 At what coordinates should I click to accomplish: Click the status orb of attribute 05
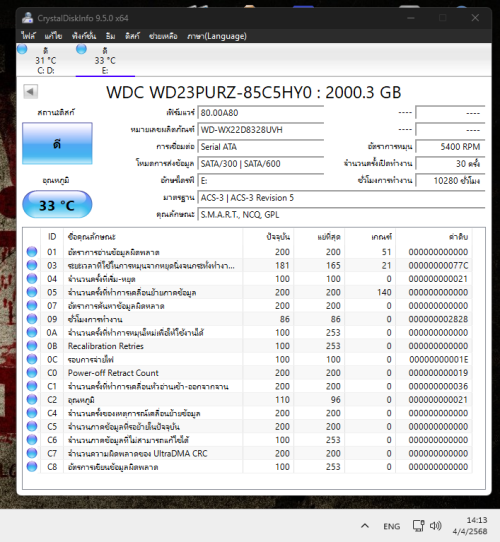pos(32,292)
